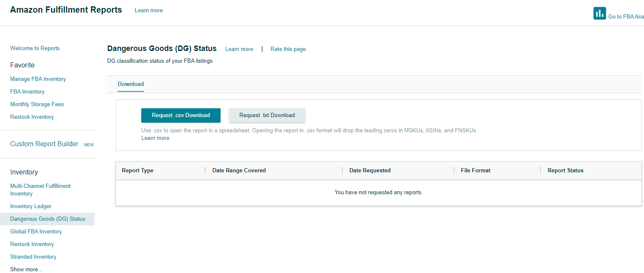The height and width of the screenshot is (273, 644).
Task: Select Dangerous Goods (DG) Status sidebar item
Action: click(47, 219)
